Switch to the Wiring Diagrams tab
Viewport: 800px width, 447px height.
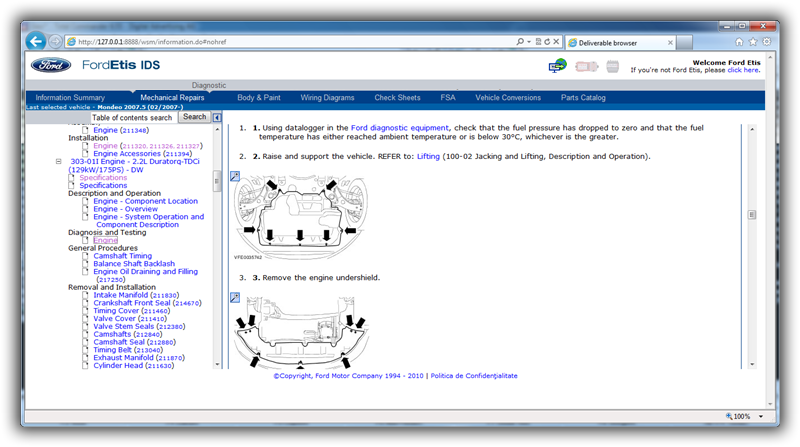tap(327, 98)
